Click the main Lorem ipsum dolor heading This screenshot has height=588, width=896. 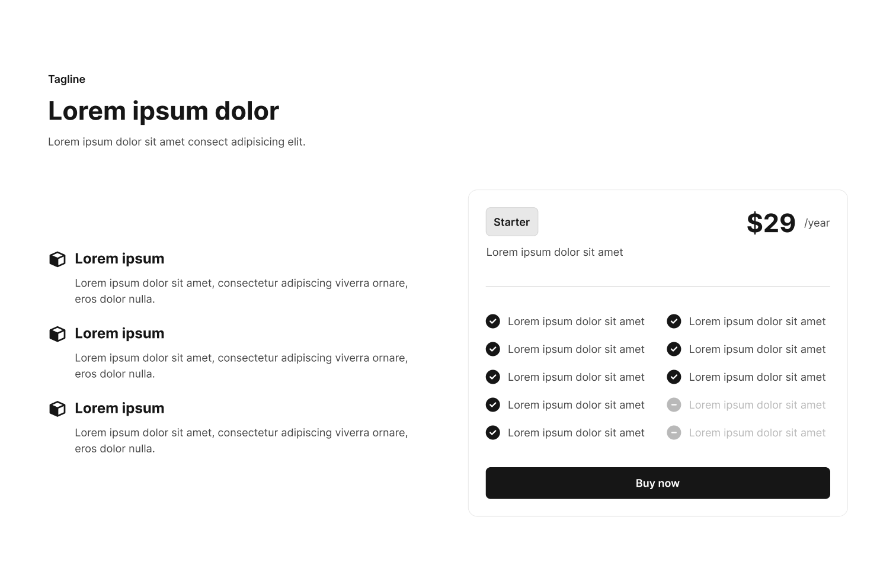coord(164,111)
